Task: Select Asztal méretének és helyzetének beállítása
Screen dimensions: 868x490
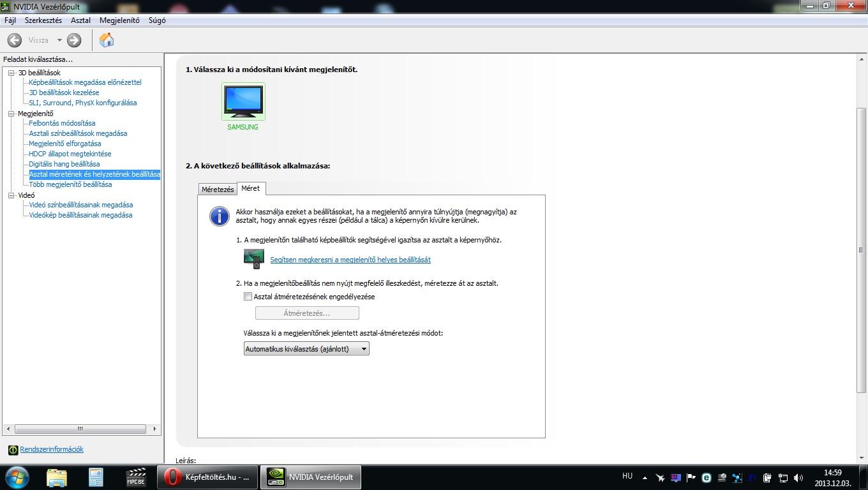Action: 94,174
